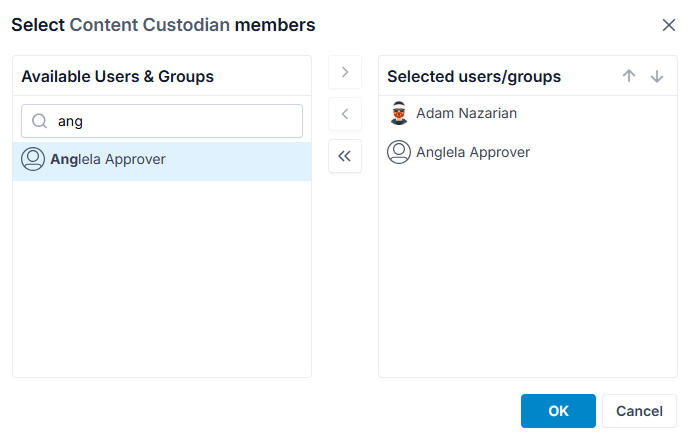The height and width of the screenshot is (440, 692).
Task: Remove user with single left chevron button
Action: (345, 114)
